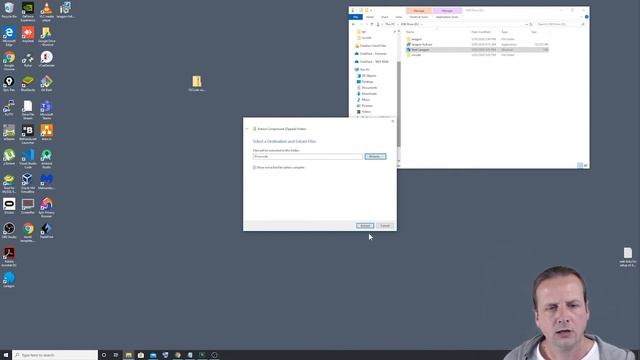Select Git Bash desktop icon
640x360 pixels.
point(47,84)
